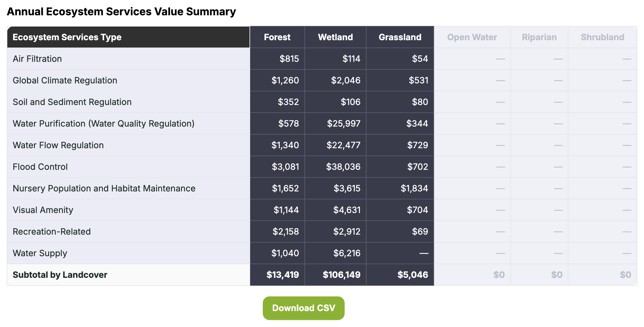
Task: Click the $25,997 Wetland water purification value
Action: [x=344, y=124]
